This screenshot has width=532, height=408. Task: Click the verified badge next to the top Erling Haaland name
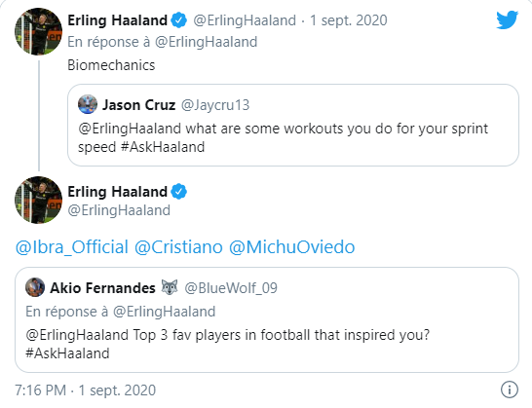tap(179, 20)
